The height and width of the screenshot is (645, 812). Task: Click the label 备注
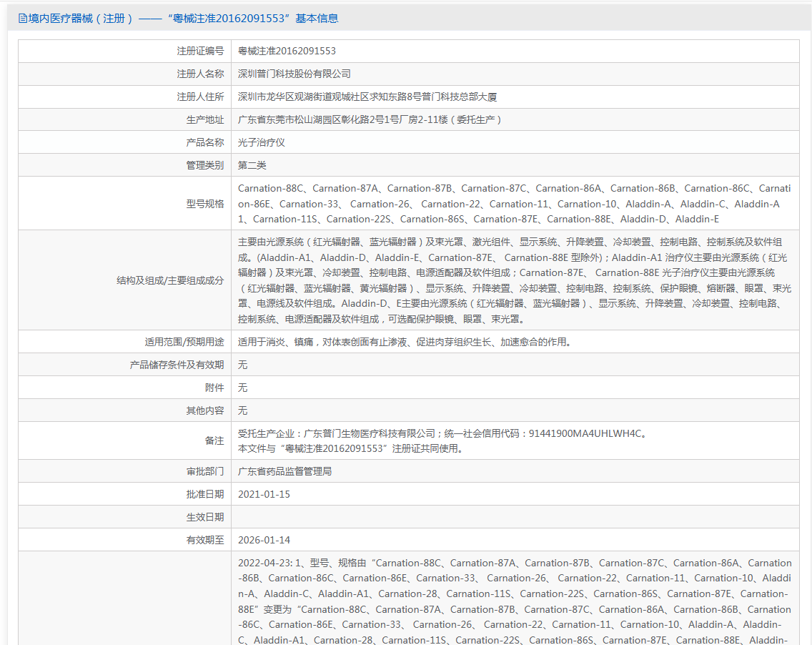click(214, 440)
